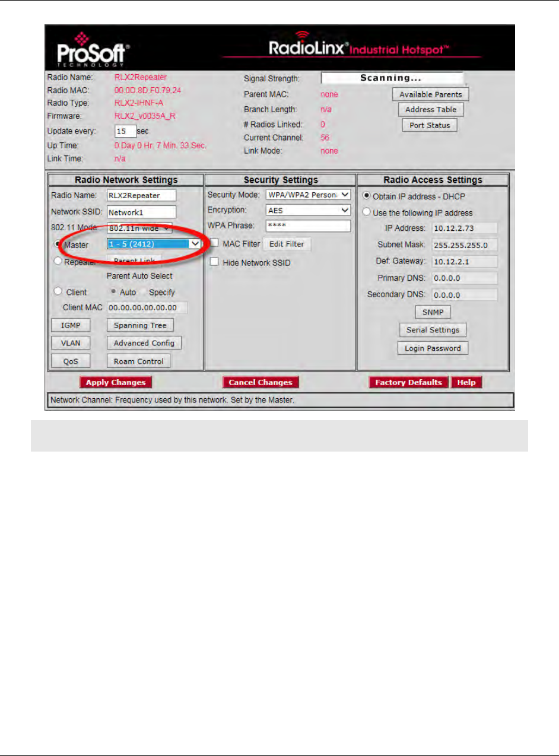Click the Primary DNS field
Viewport: 559px width, 756px height.
point(464,278)
